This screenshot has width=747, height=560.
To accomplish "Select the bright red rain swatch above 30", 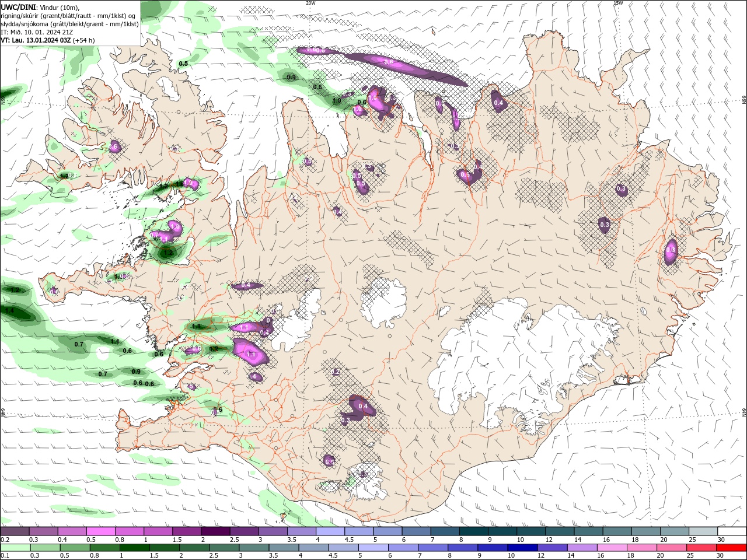I will 732,547.
